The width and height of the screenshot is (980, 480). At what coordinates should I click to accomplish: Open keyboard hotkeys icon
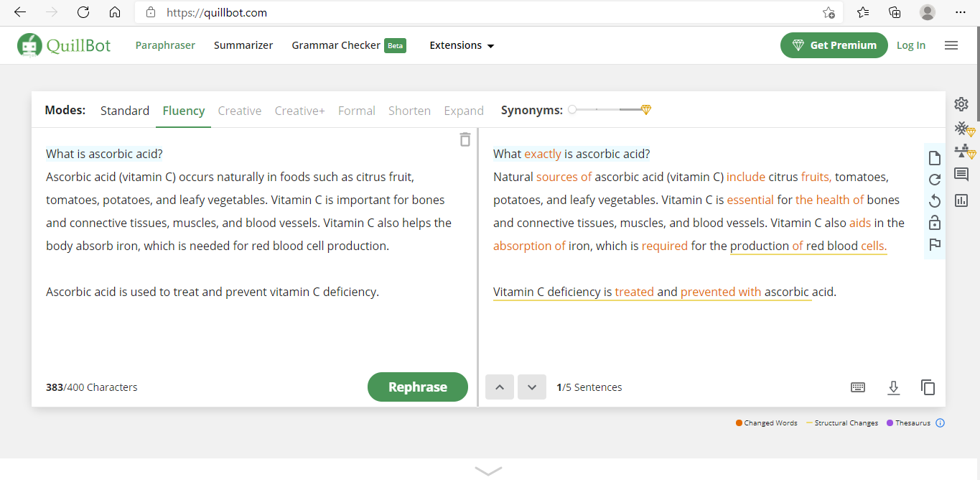[858, 387]
